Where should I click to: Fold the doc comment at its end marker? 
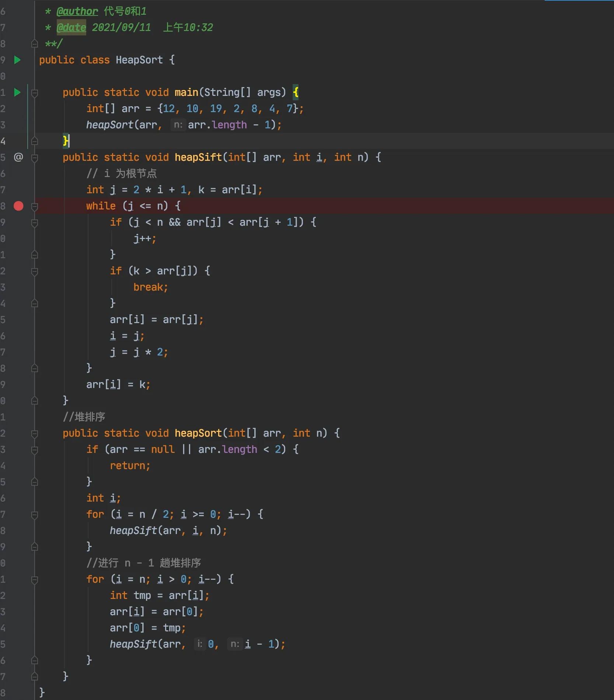point(35,44)
